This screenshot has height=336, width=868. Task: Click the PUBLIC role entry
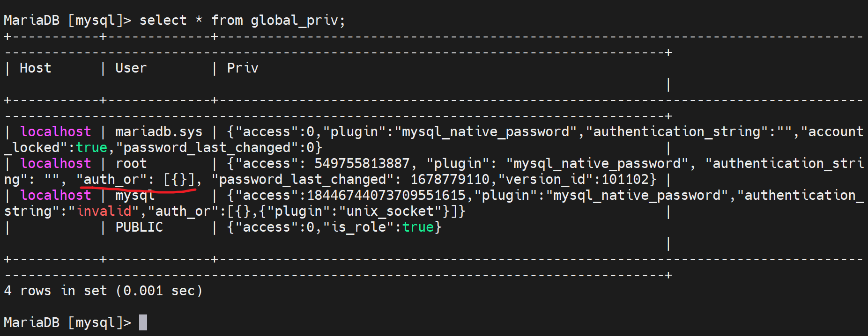(x=139, y=227)
